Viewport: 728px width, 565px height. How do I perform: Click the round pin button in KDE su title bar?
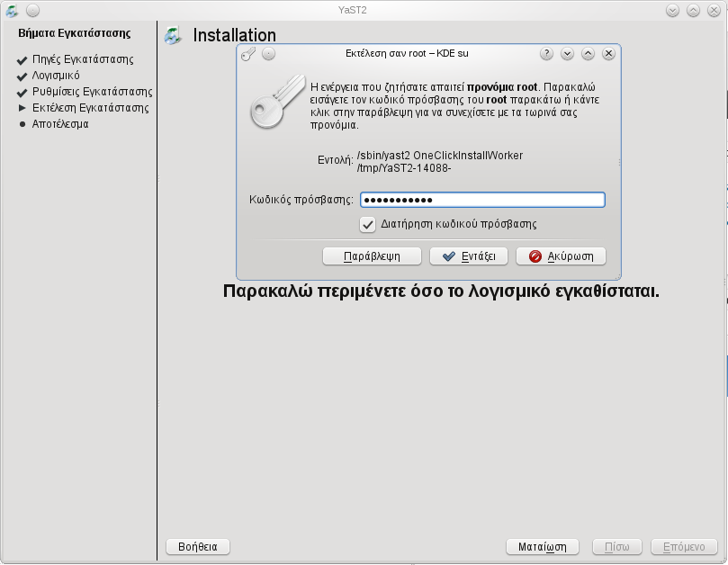click(x=268, y=54)
